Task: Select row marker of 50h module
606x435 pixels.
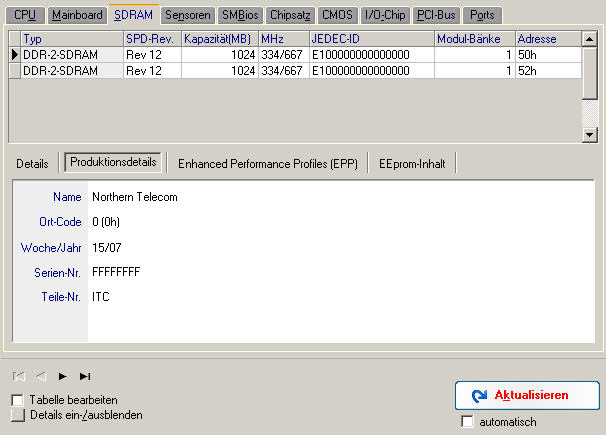Action: 15,55
